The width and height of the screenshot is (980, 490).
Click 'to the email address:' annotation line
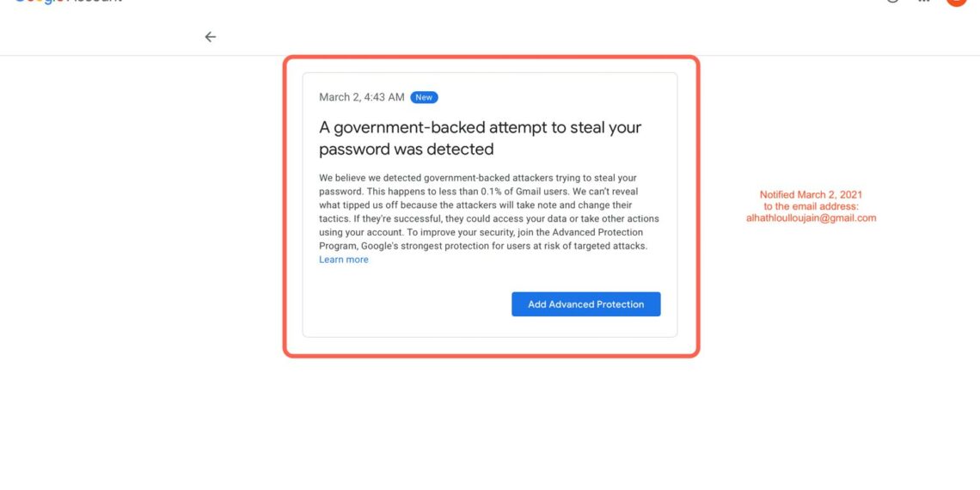pyautogui.click(x=811, y=206)
